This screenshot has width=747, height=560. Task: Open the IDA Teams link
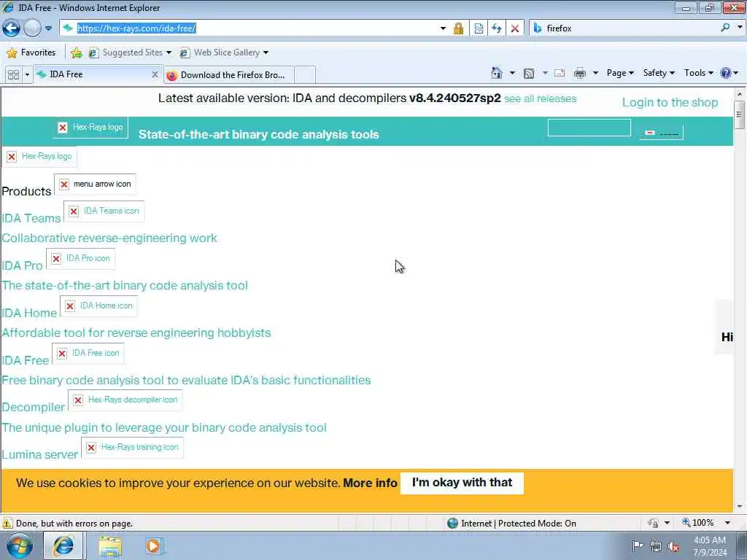coord(31,218)
